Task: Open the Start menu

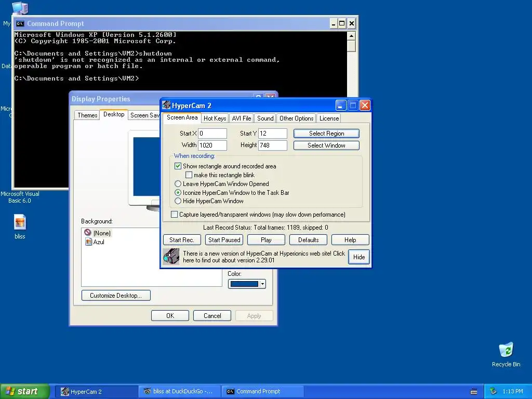Action: tap(25, 391)
